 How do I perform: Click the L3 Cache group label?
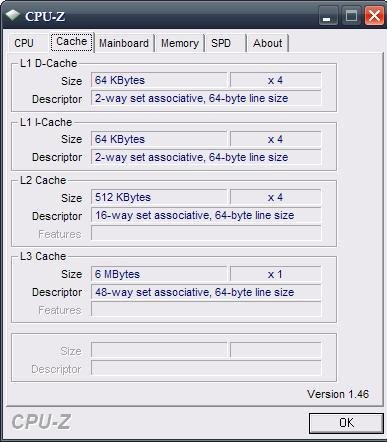(x=43, y=256)
